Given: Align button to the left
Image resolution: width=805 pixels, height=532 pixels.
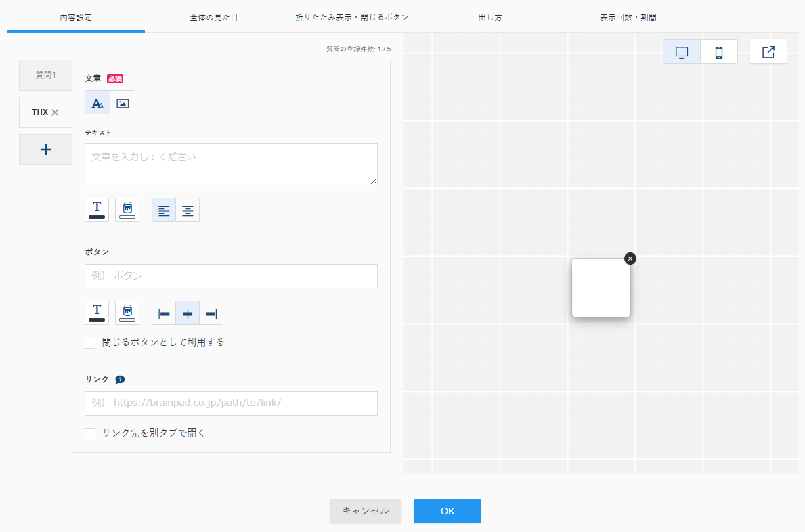Looking at the screenshot, I should pos(164,313).
